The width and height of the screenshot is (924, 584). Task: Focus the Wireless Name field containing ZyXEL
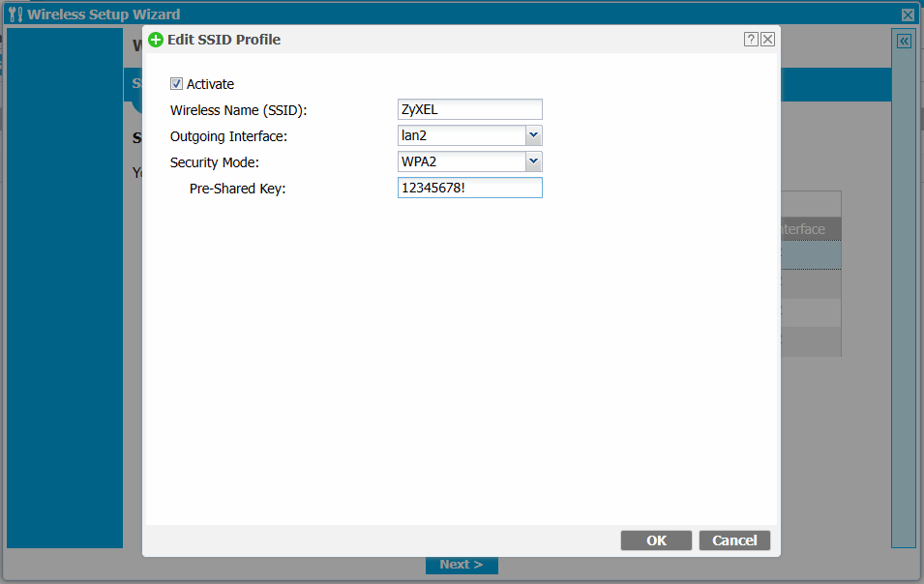(469, 110)
